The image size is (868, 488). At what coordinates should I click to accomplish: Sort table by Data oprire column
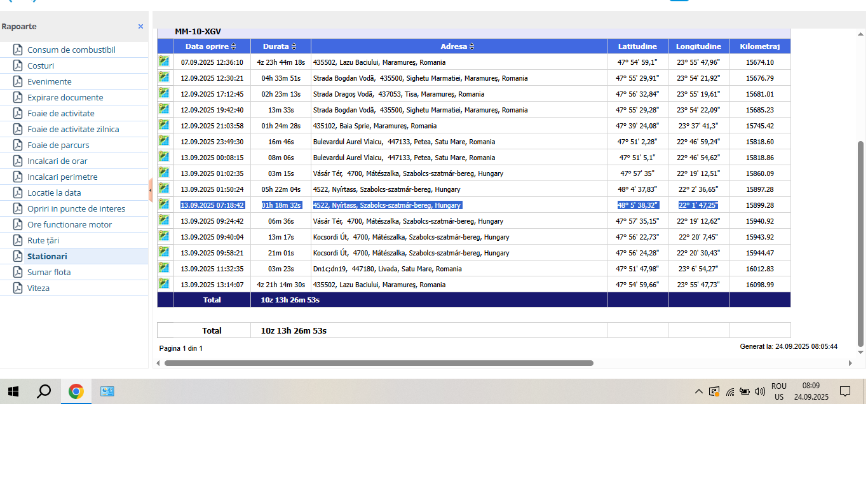point(233,46)
